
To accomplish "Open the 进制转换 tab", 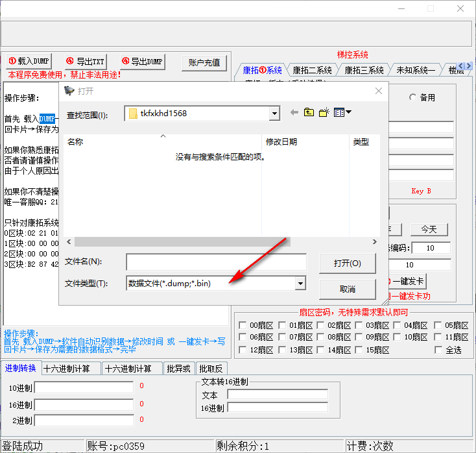I will pyautogui.click(x=20, y=368).
